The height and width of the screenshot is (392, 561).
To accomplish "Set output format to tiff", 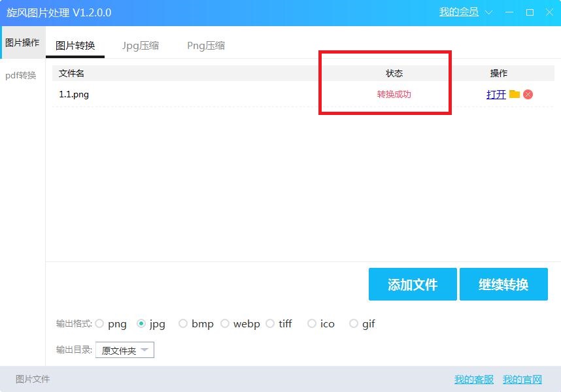I will 270,323.
